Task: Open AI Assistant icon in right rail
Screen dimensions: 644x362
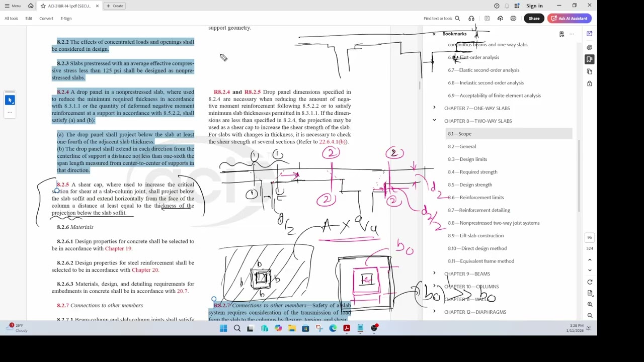Action: (589, 34)
